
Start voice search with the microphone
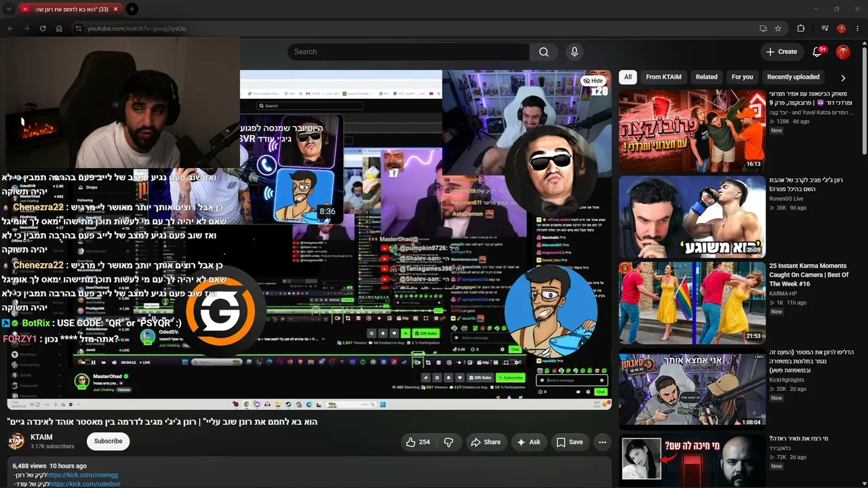coord(574,52)
